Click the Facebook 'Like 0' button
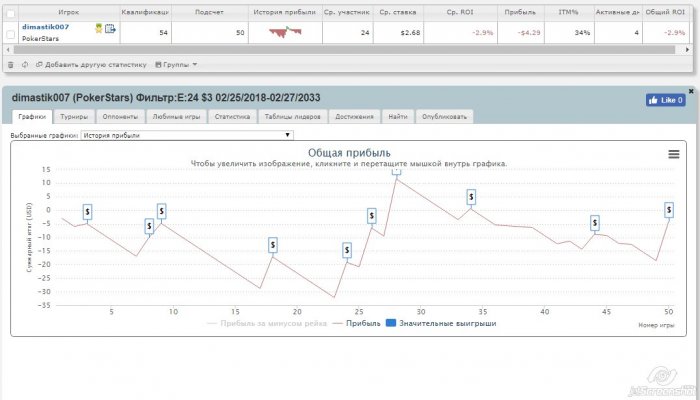The height and width of the screenshot is (400, 700). tap(665, 100)
